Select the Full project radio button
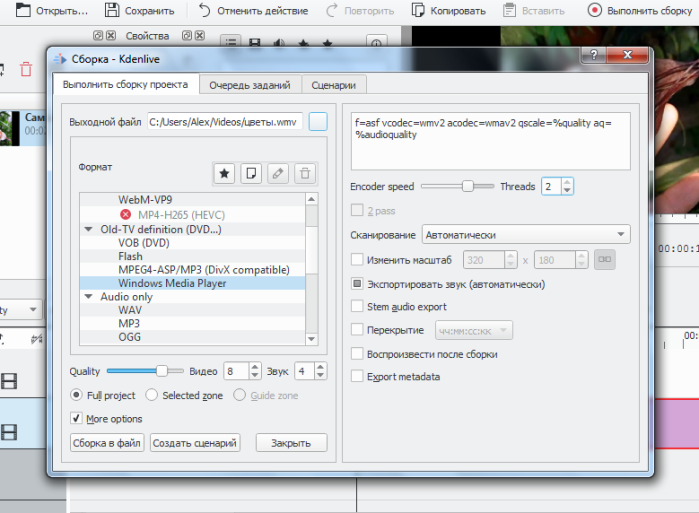The image size is (699, 513). click(76, 395)
